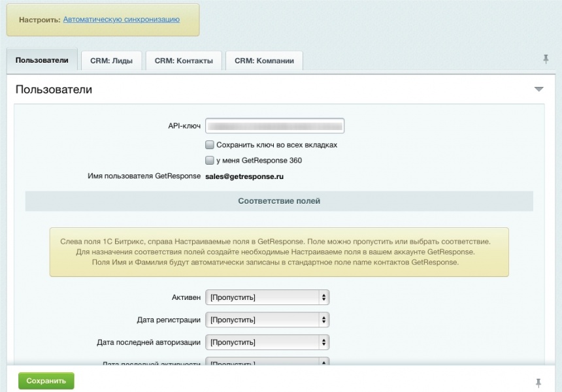Enable Сохранить ключ во всех вкладках checkbox
562x392 pixels.
tap(210, 145)
